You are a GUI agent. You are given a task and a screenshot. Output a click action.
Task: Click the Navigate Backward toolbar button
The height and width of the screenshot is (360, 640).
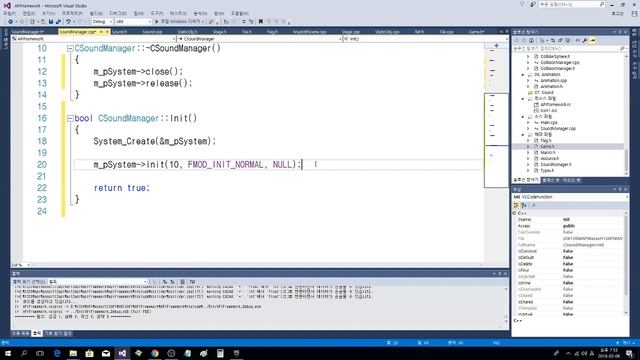click(10, 22)
